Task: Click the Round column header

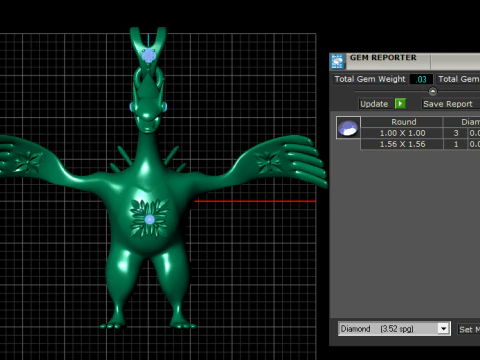Action: (x=403, y=122)
